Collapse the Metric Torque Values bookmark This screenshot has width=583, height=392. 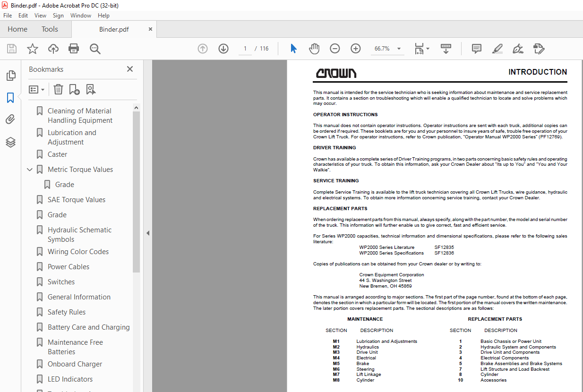tap(30, 170)
